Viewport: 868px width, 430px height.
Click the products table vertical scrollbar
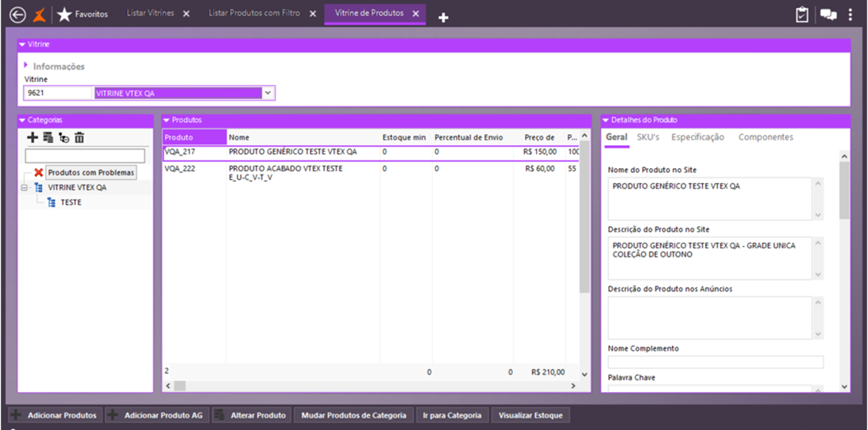pyautogui.click(x=584, y=217)
